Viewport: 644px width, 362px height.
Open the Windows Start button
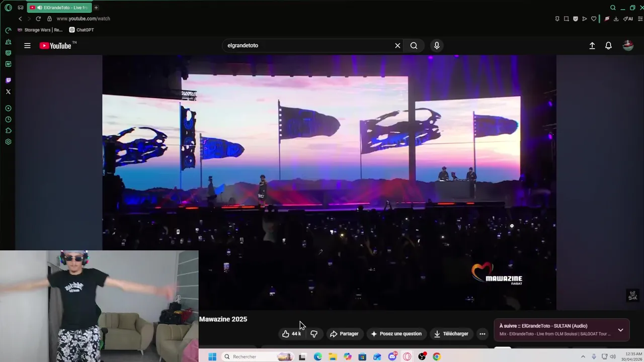click(x=212, y=356)
